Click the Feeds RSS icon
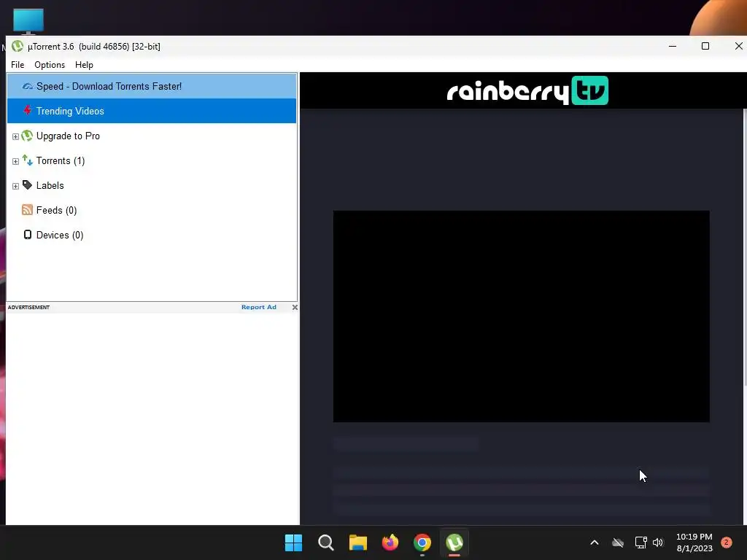Screen dimensions: 747x560 (x=28, y=210)
